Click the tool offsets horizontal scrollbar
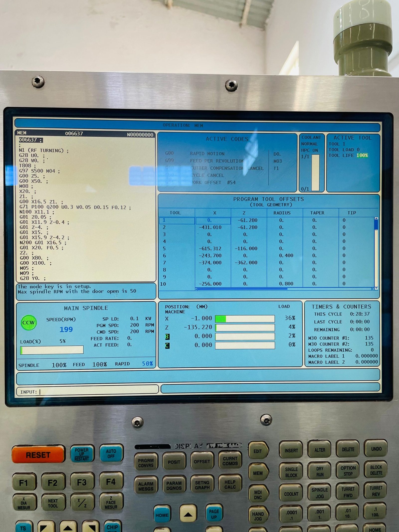 (x=242, y=289)
